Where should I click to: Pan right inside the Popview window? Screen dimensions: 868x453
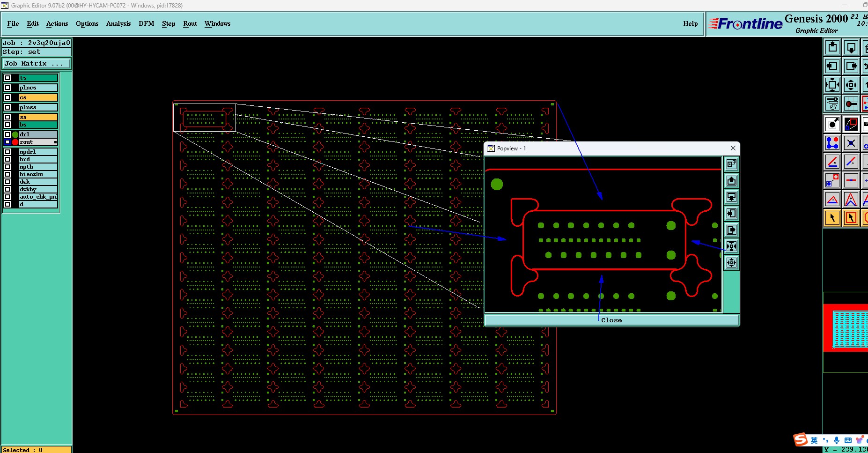pos(731,230)
